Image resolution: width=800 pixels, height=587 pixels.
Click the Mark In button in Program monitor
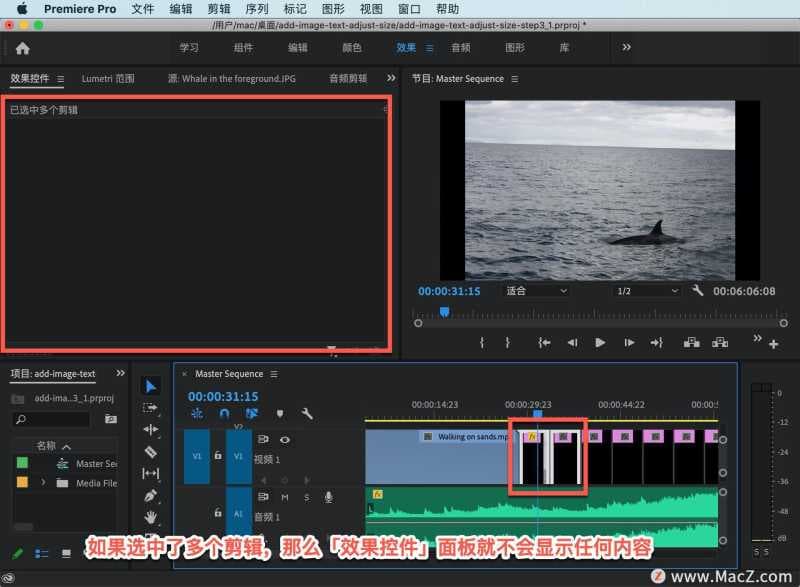(x=482, y=342)
